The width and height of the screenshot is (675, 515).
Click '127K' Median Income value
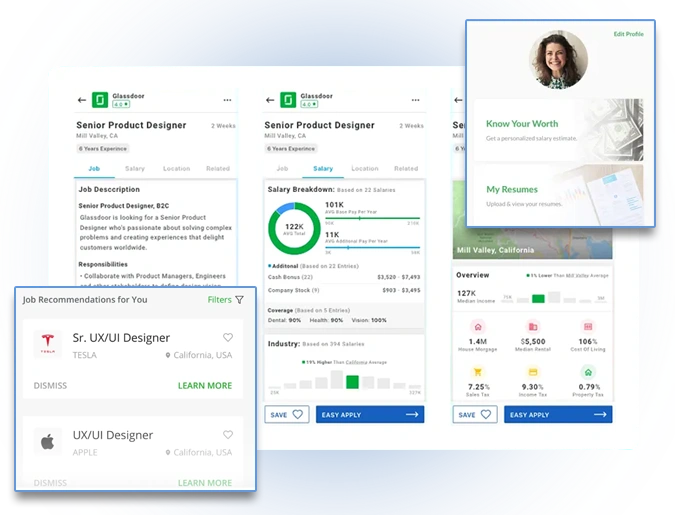(467, 293)
